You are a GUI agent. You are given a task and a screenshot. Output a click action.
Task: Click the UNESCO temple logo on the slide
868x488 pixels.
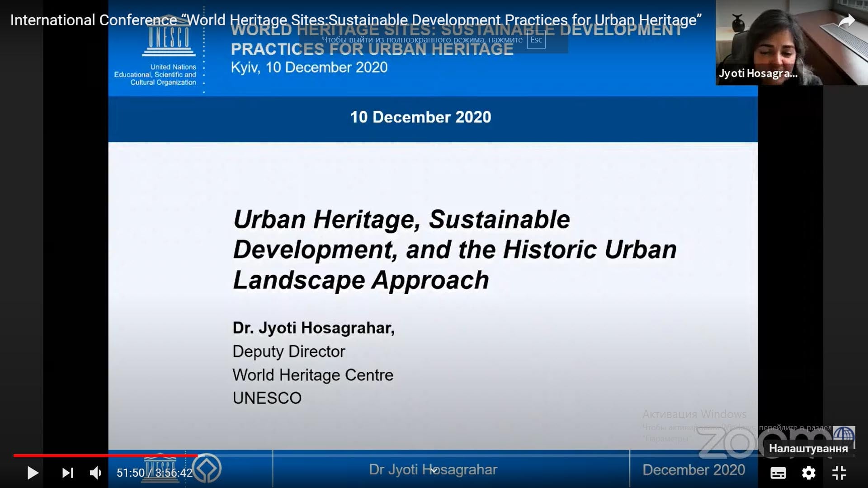pos(169,35)
